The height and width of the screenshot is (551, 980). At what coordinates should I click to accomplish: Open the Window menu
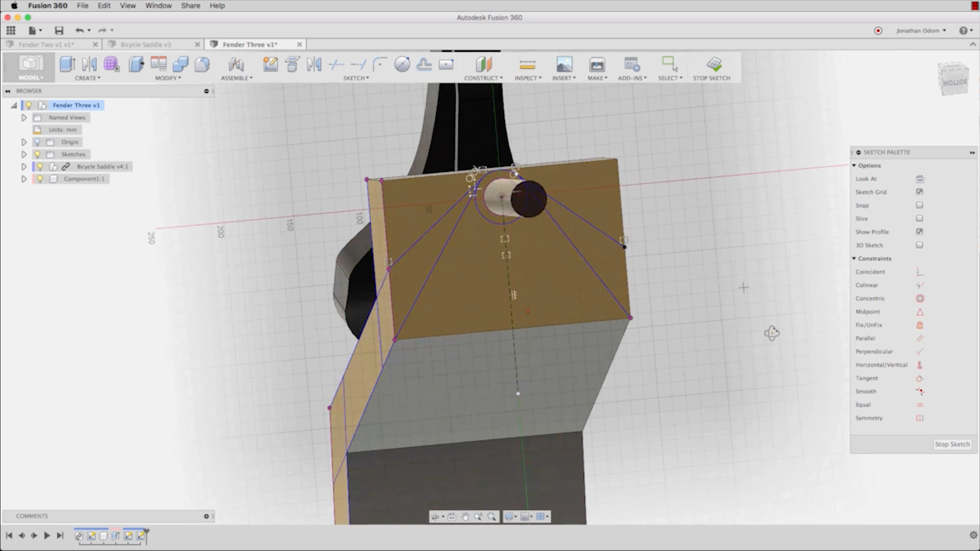158,6
